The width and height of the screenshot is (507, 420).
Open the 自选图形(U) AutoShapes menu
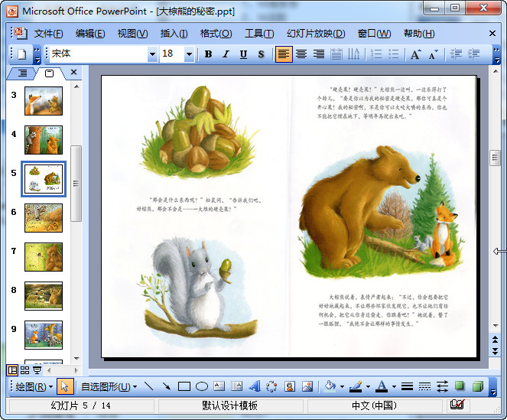(109, 386)
